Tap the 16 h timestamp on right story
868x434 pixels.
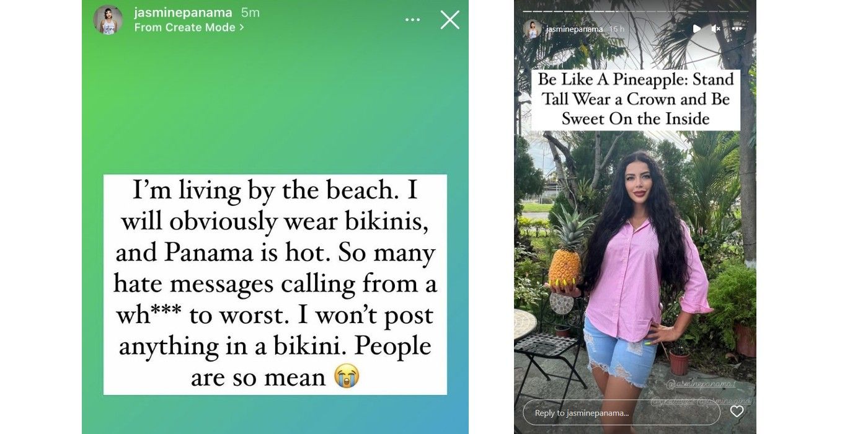[x=617, y=29]
